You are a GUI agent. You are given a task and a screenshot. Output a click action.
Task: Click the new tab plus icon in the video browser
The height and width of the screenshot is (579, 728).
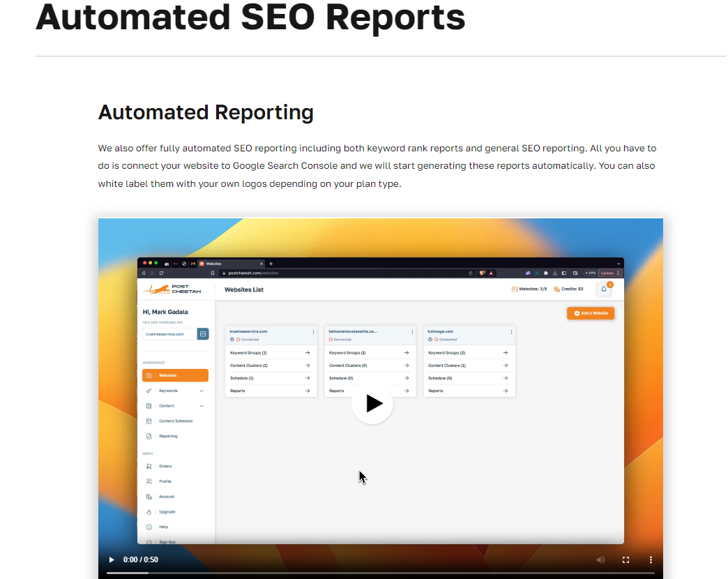coord(271,263)
